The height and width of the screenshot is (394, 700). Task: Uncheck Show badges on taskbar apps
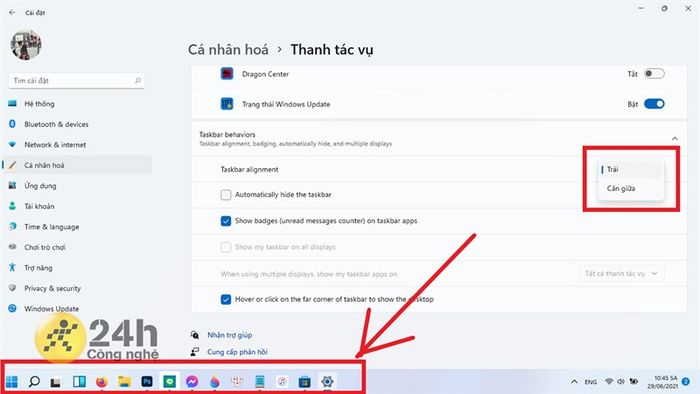(226, 221)
